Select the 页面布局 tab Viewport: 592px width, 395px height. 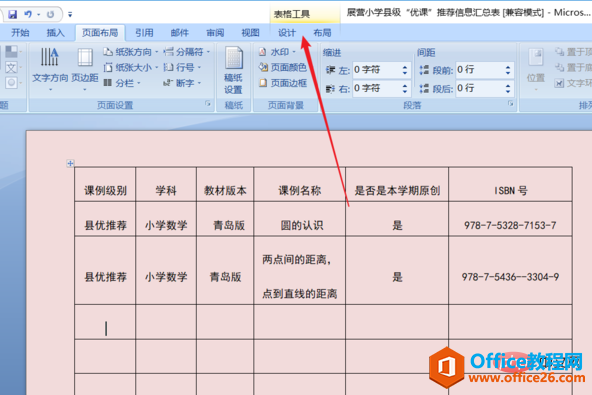[100, 33]
